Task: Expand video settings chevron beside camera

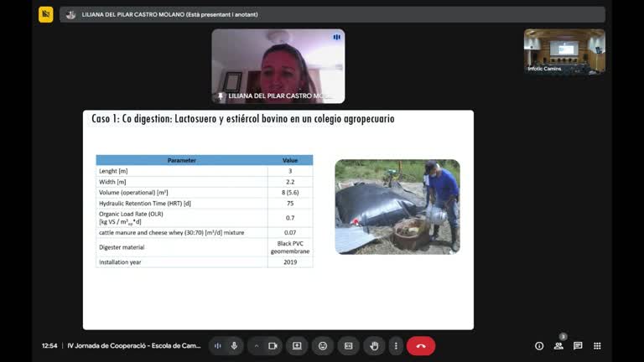Action: (257, 345)
